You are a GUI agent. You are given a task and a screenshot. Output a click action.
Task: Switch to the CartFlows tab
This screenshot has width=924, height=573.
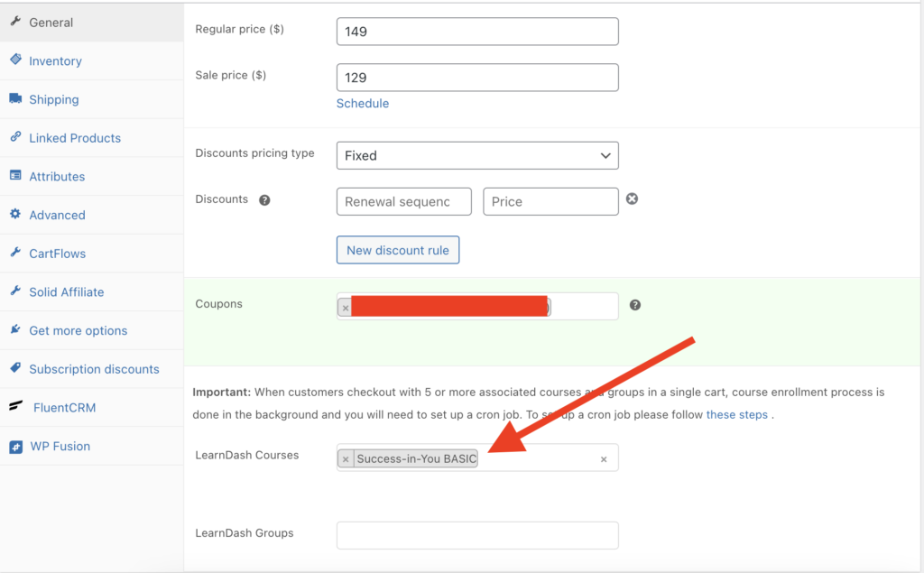(57, 254)
